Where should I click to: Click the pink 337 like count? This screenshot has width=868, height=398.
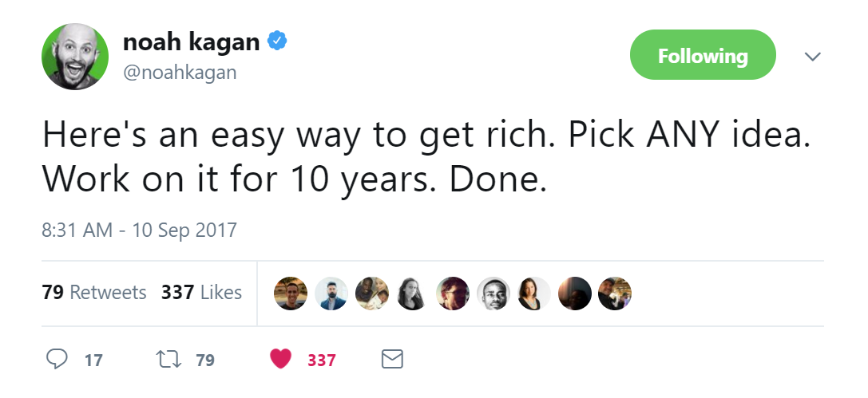coord(321,361)
